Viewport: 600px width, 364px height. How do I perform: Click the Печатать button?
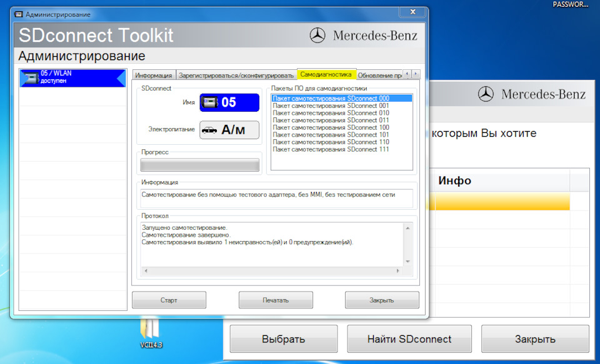(x=276, y=300)
